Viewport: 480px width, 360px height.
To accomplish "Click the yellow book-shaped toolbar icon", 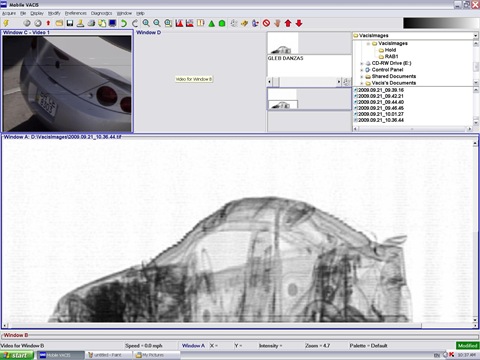I will 201,23.
